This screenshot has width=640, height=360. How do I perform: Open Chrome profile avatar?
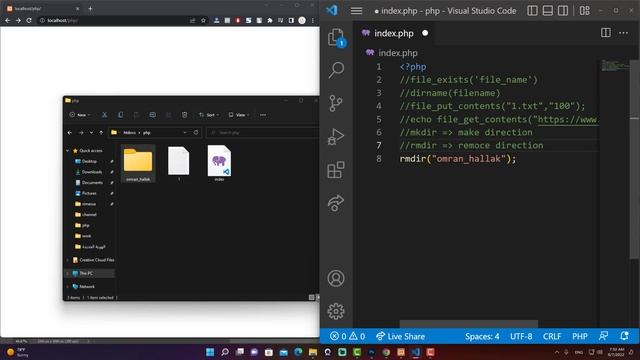(302, 20)
